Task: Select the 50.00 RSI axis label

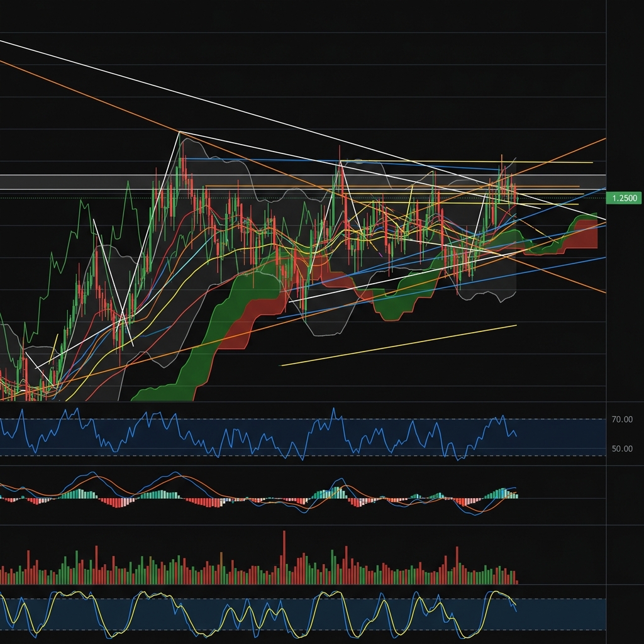Action: click(622, 448)
